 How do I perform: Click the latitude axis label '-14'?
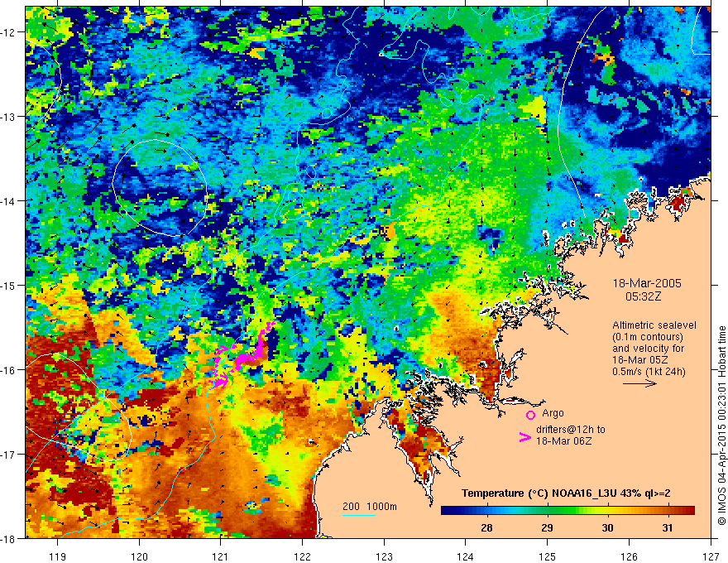(x=8, y=201)
